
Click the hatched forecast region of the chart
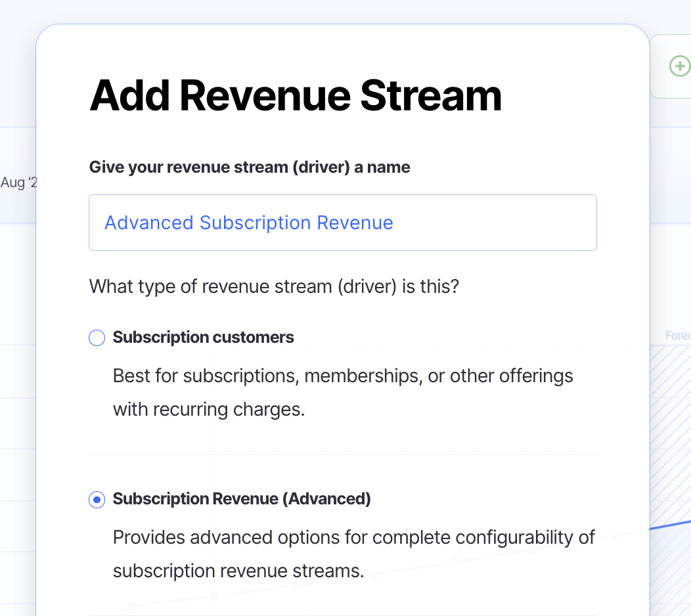670,427
